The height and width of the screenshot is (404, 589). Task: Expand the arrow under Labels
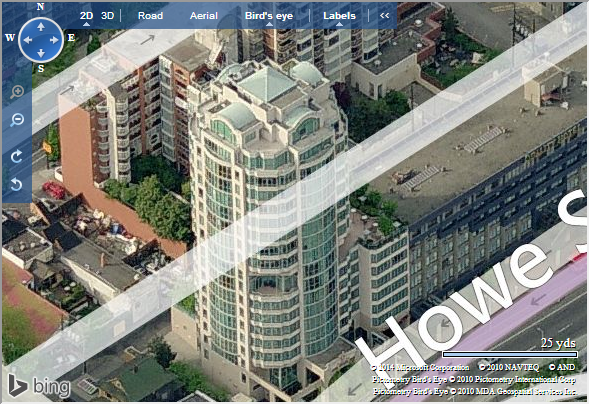(339, 24)
